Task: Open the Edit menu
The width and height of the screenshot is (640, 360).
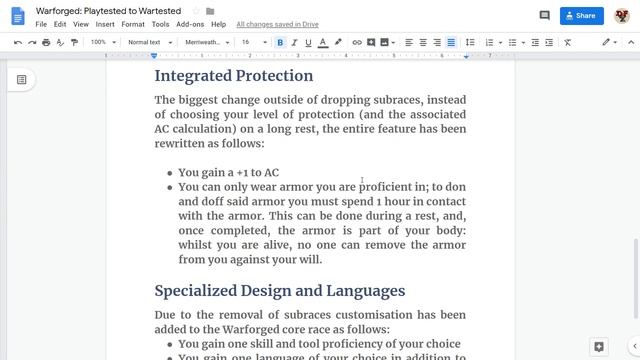Action: pos(60,24)
